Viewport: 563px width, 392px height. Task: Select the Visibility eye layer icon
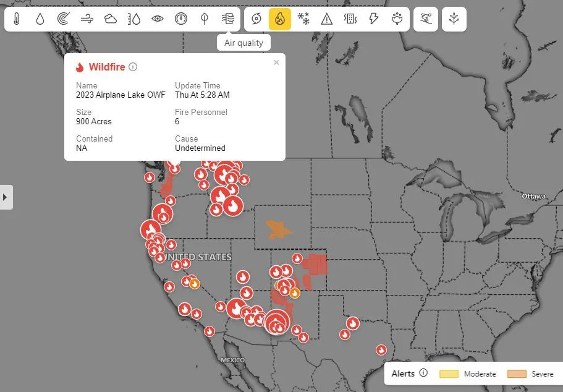point(157,19)
